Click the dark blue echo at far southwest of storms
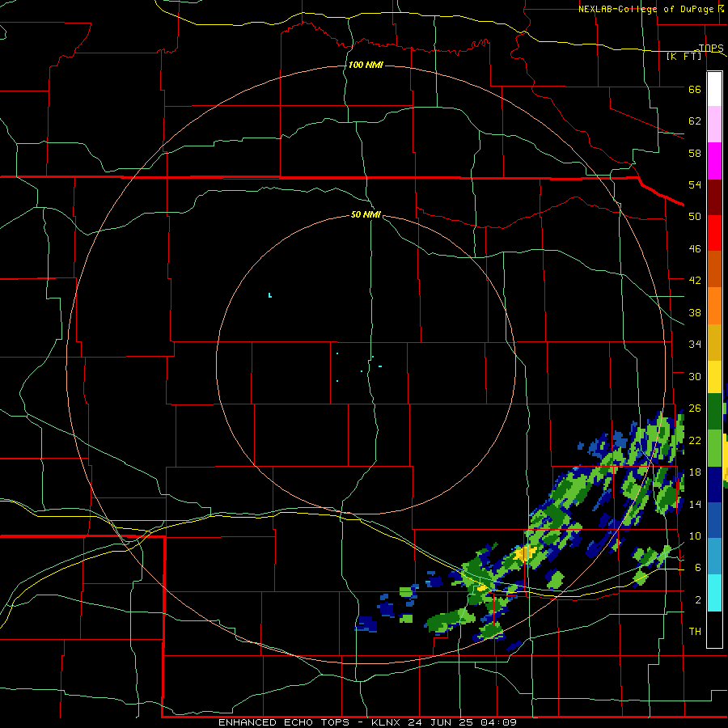 coord(366,624)
